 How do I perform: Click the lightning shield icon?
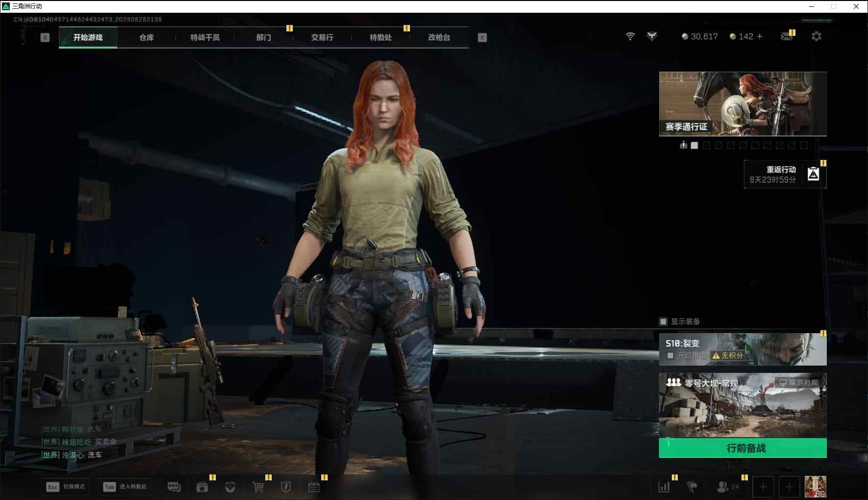(x=286, y=487)
